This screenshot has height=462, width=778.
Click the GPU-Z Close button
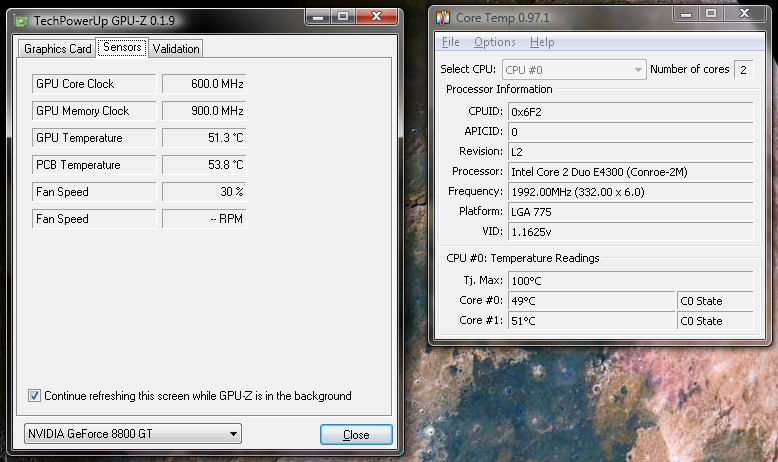point(356,435)
